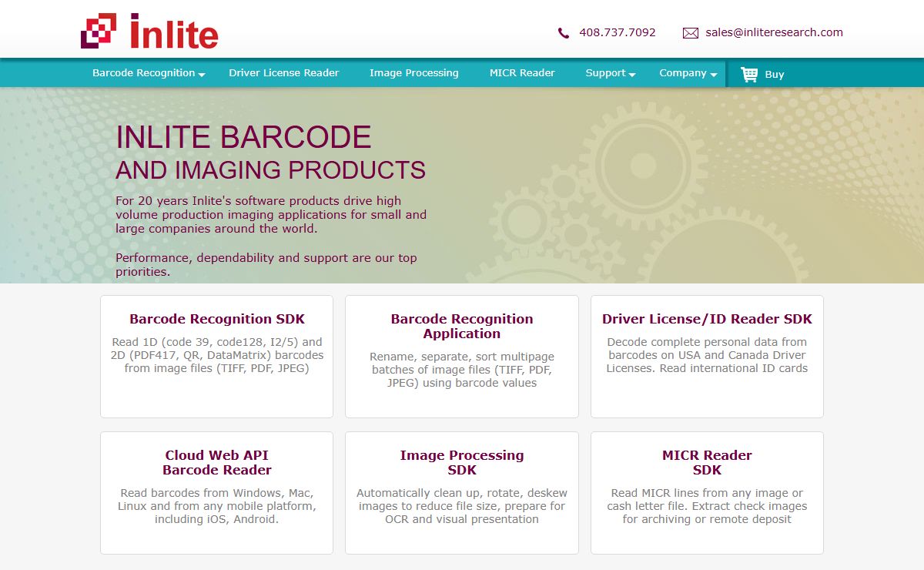Viewport: 924px width, 570px height.
Task: Click the AND IMAGING PRODUCTS heading
Action: (270, 170)
